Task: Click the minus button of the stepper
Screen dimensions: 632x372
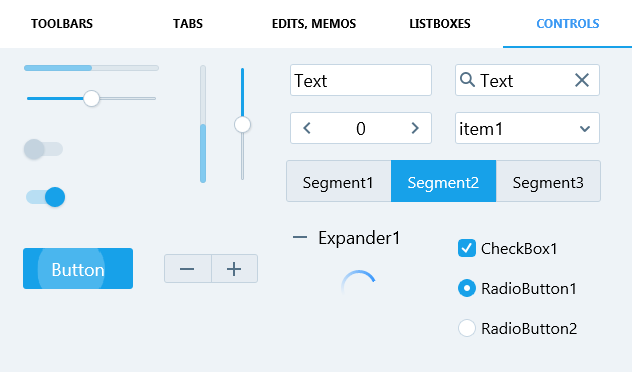Action: [187, 268]
